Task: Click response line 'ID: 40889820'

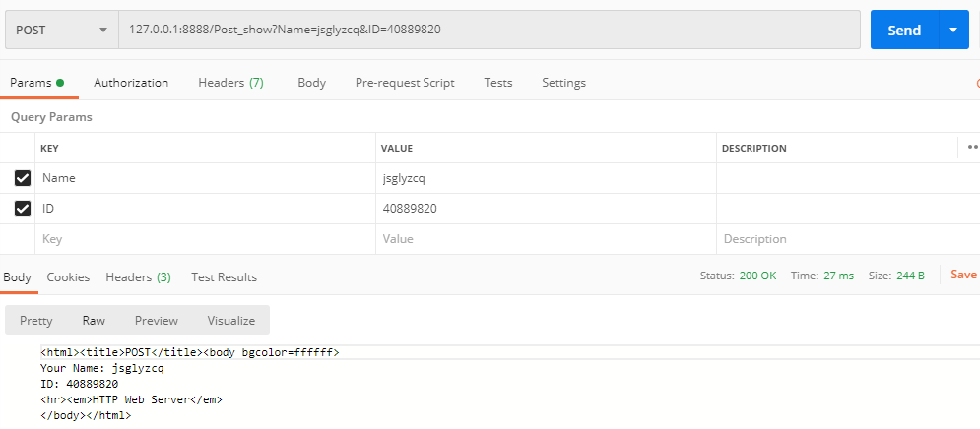Action: 80,384
